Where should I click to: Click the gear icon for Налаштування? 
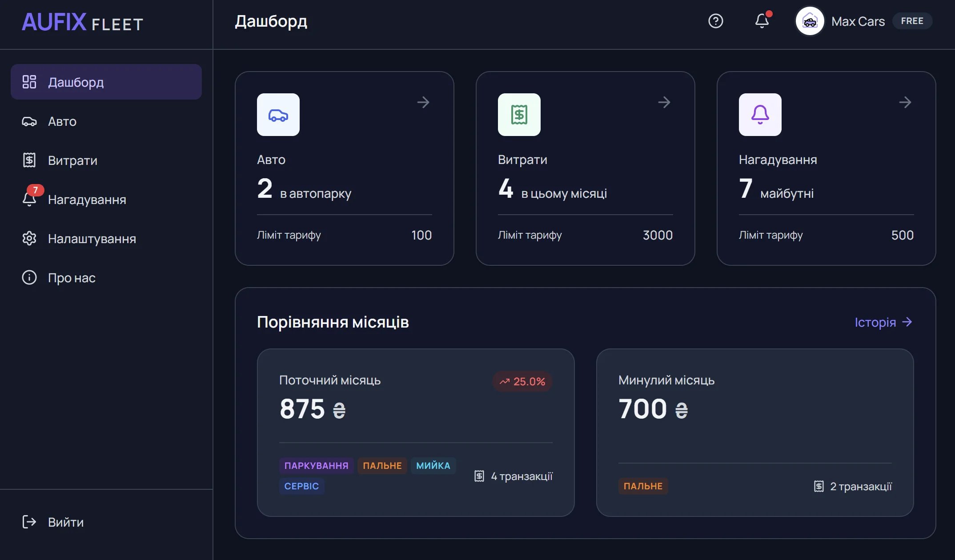click(29, 239)
